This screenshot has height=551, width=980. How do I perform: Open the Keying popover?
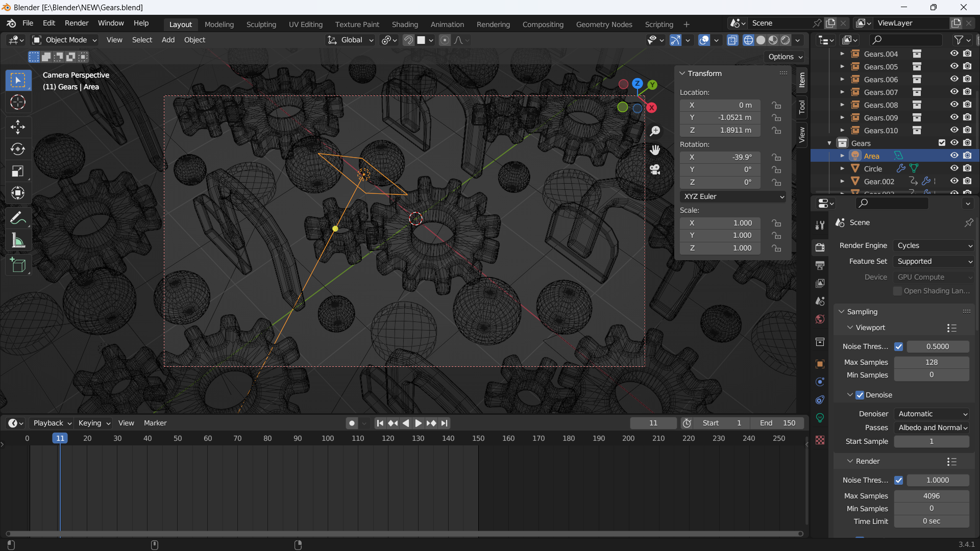(x=94, y=423)
